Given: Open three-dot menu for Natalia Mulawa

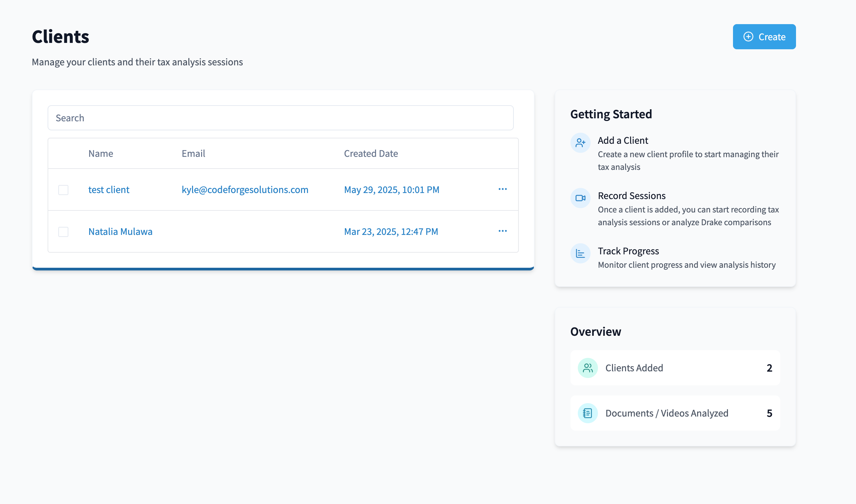Looking at the screenshot, I should click(502, 231).
